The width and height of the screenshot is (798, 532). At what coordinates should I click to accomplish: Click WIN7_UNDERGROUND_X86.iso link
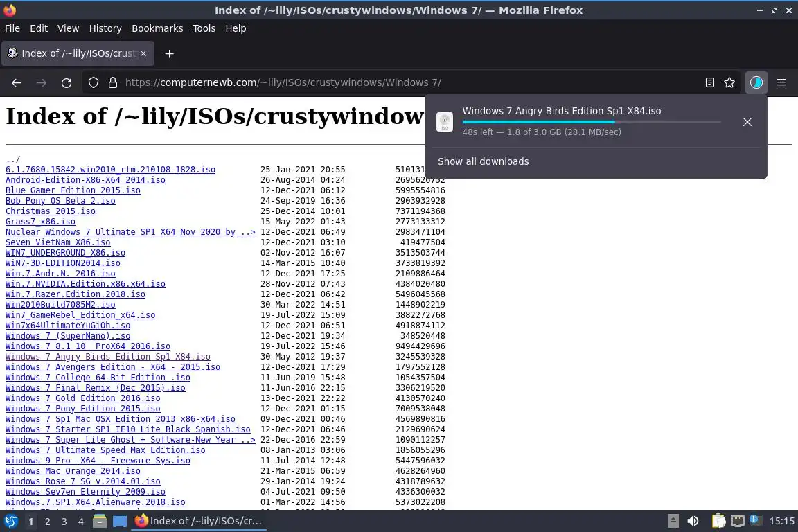click(x=65, y=253)
